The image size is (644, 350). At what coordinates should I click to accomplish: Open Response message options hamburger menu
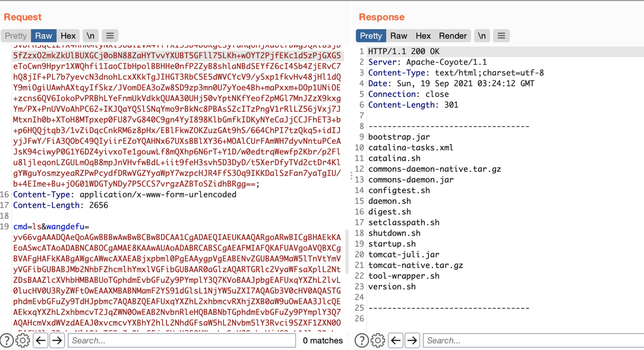pos(501,36)
